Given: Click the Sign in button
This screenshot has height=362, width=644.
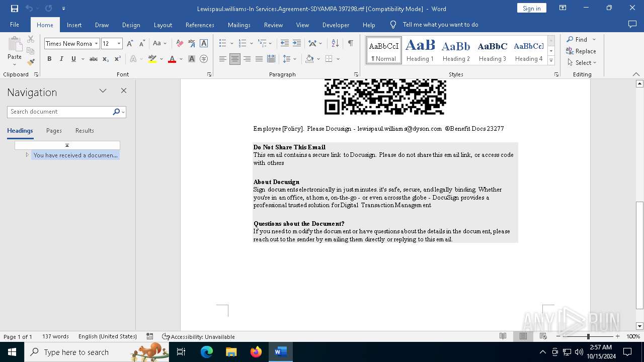Looking at the screenshot, I should coord(531,8).
